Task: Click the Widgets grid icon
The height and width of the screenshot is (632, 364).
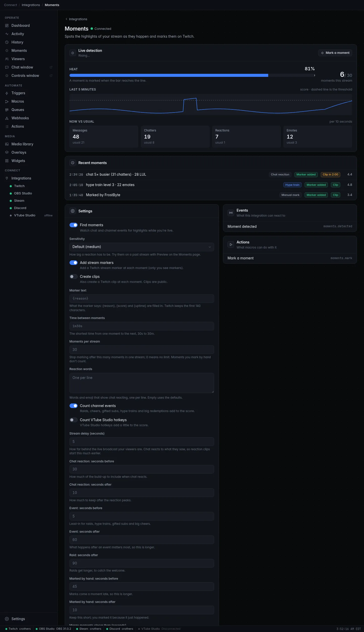Action: 7,161
